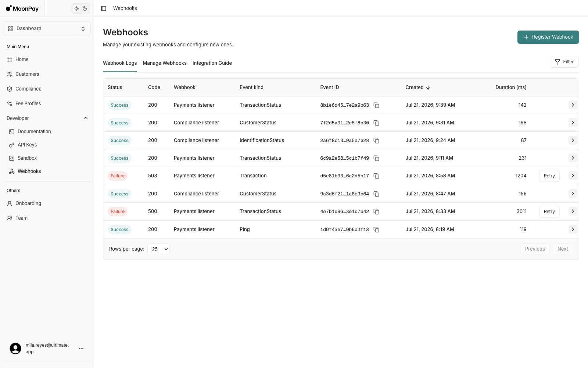Click Failure badge with code 500
This screenshot has height=368, width=588.
118,212
